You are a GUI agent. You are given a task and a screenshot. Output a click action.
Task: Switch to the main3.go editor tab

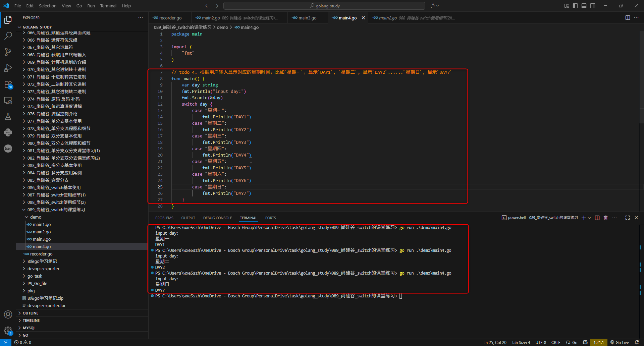308,18
